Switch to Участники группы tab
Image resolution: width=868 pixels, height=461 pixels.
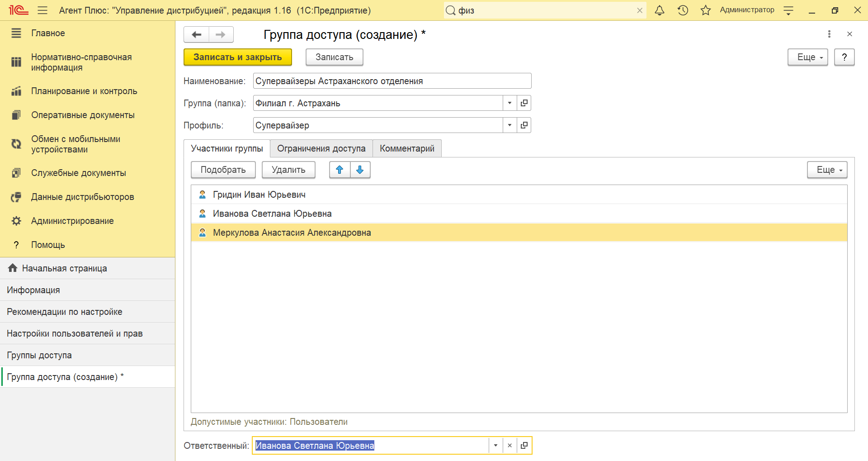tap(227, 148)
